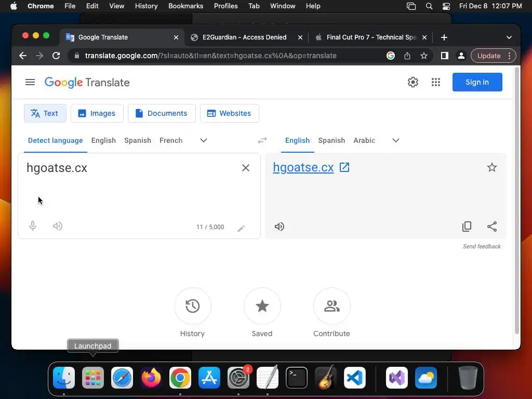
Task: Listen to the source text
Action: (x=58, y=226)
